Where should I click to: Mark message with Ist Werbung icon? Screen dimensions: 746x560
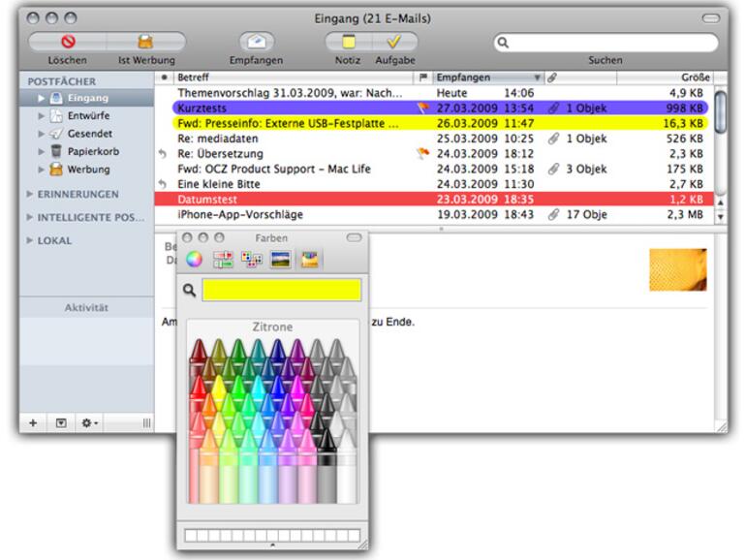click(x=145, y=42)
